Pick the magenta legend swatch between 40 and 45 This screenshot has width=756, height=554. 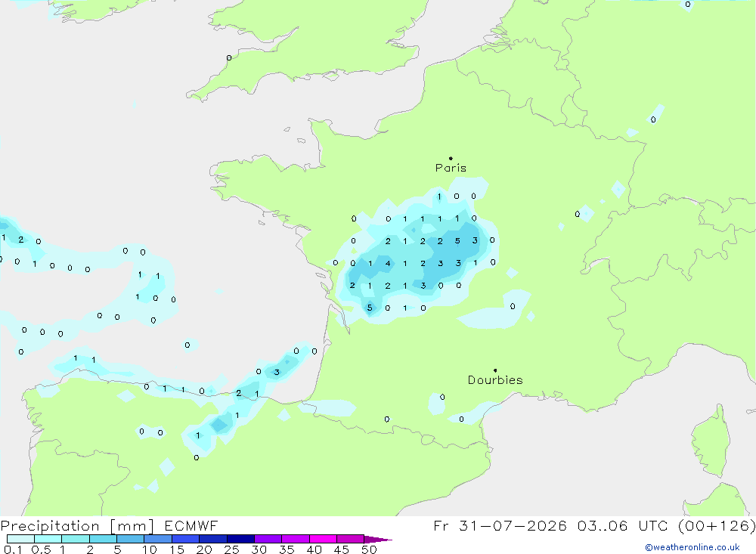click(323, 539)
